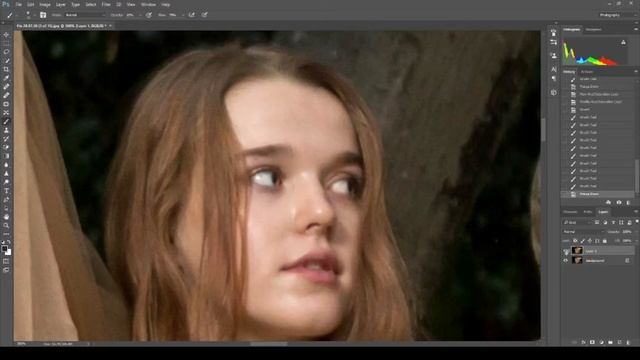Create new document from current state
Image resolution: width=640 pixels, height=360 pixels.
coord(609,202)
